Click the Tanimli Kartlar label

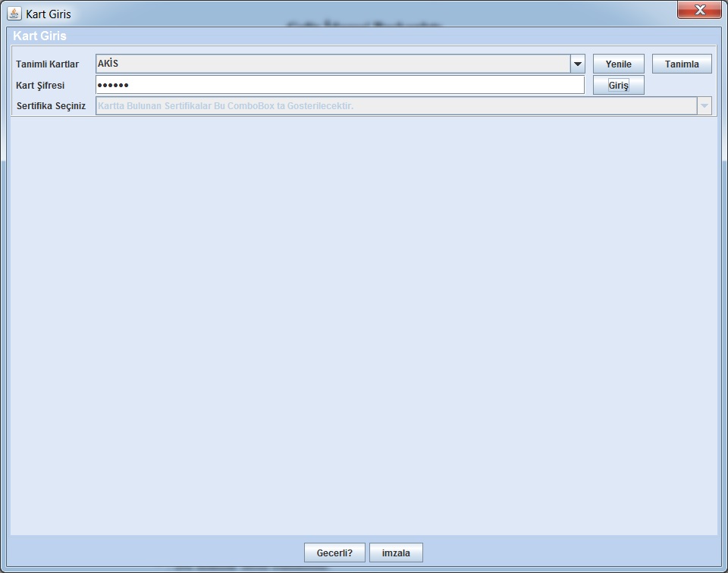point(47,64)
